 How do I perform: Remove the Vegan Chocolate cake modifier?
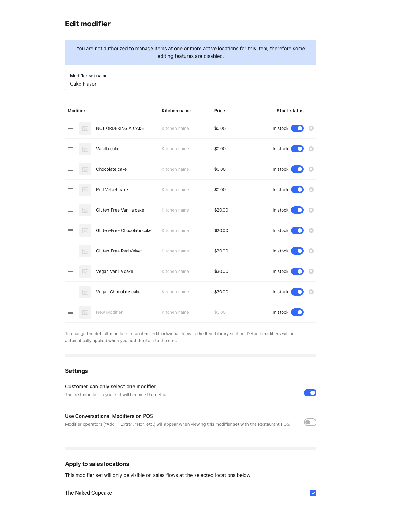(311, 292)
